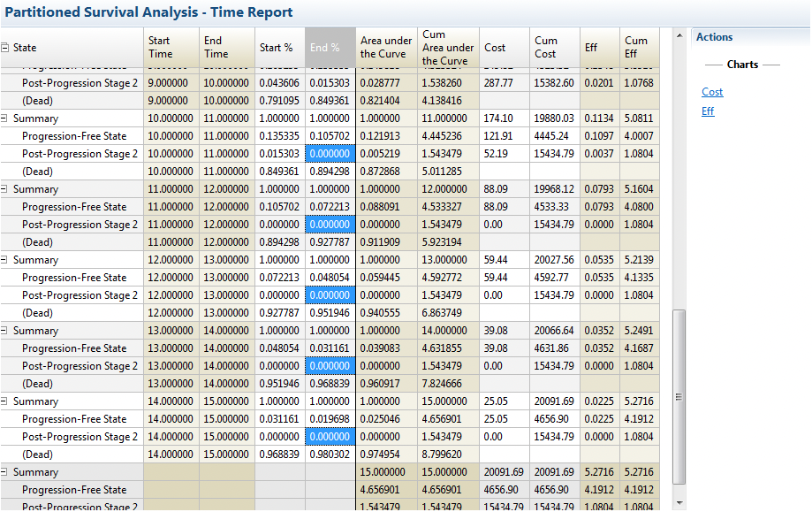Select Post-Progression Stage 2 row at 11.000000

point(80,225)
